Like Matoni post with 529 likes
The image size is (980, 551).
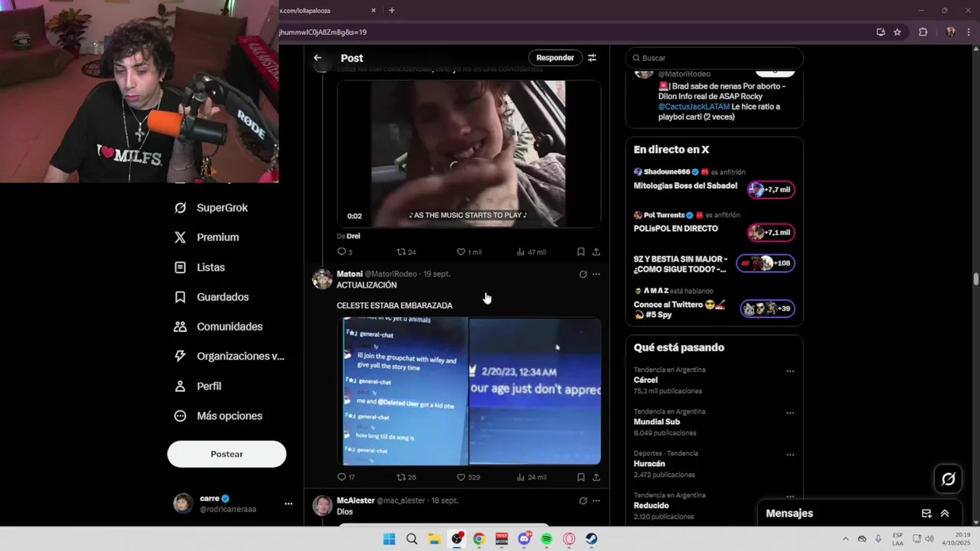click(x=468, y=477)
